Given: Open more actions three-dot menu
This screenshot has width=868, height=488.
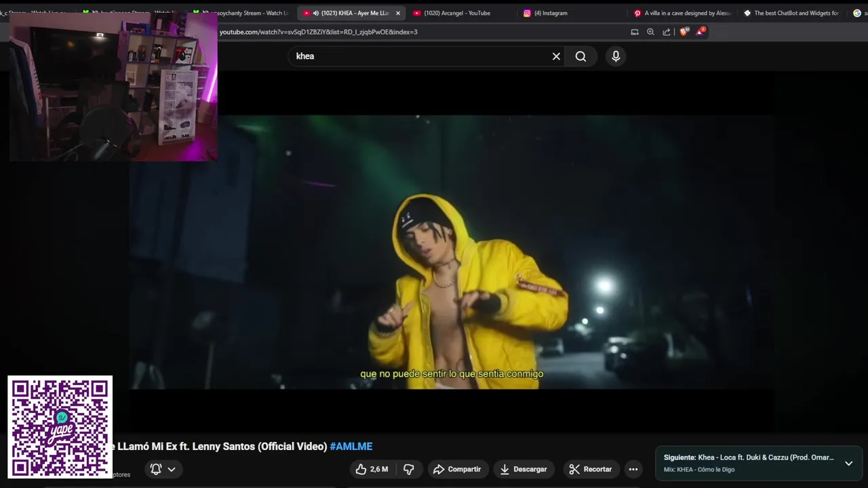Looking at the screenshot, I should click(x=633, y=469).
